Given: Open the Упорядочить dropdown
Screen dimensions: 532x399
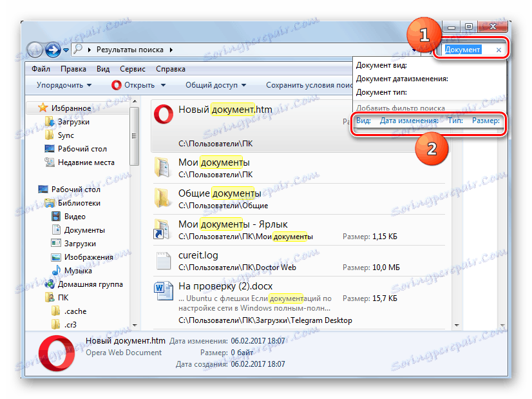Looking at the screenshot, I should 64,85.
